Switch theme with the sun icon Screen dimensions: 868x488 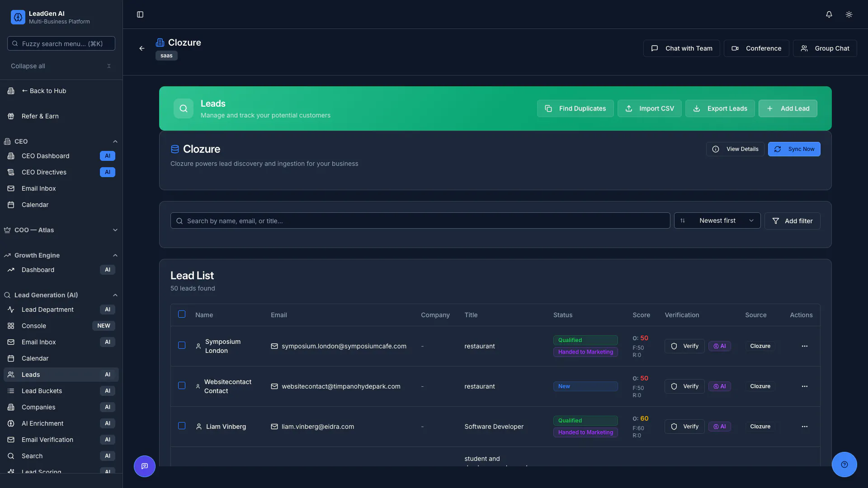pyautogui.click(x=849, y=14)
